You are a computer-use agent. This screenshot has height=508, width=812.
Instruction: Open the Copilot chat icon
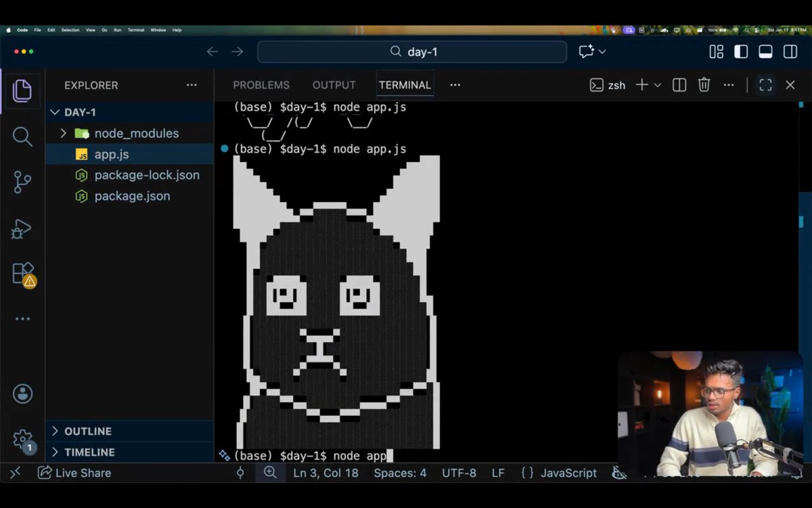(586, 51)
